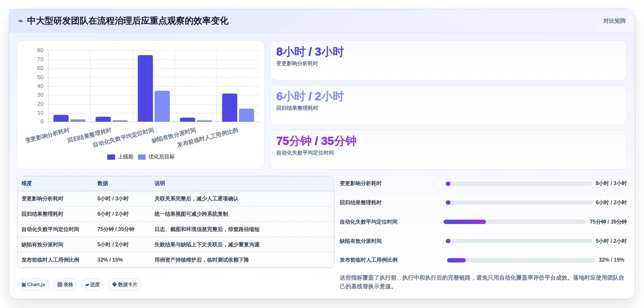Click the Chart.js tag chip
This screenshot has width=644, height=308.
coord(33,285)
